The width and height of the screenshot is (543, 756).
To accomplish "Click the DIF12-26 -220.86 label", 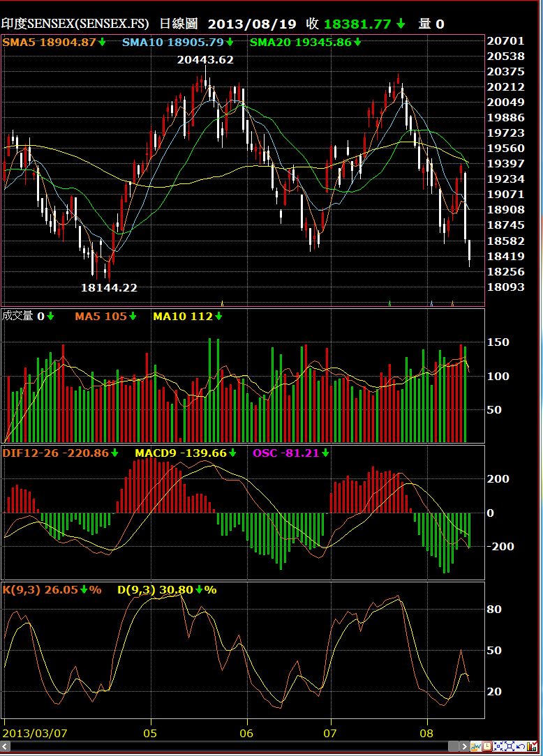I will (56, 453).
